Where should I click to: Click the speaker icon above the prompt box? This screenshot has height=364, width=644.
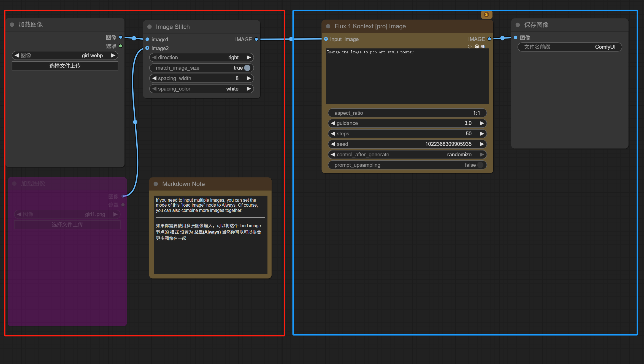click(x=483, y=46)
